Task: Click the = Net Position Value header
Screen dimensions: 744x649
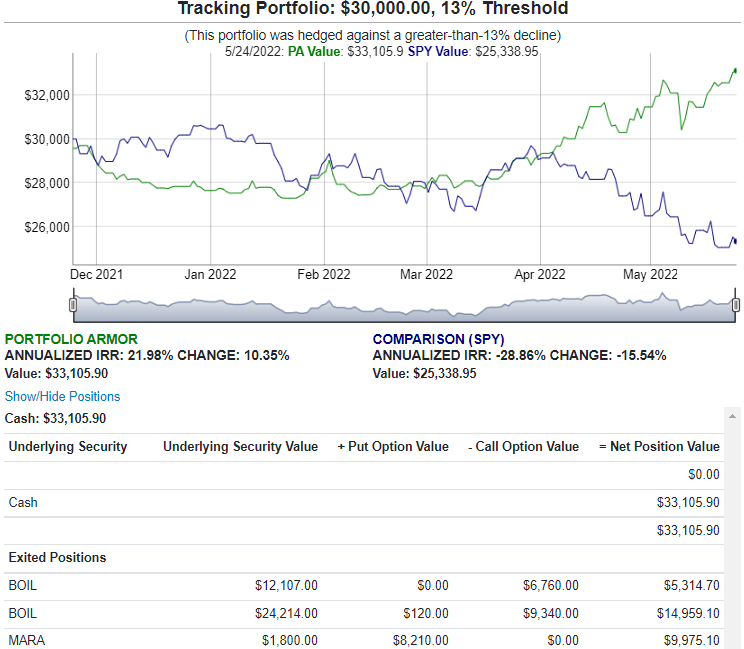Action: 658,447
